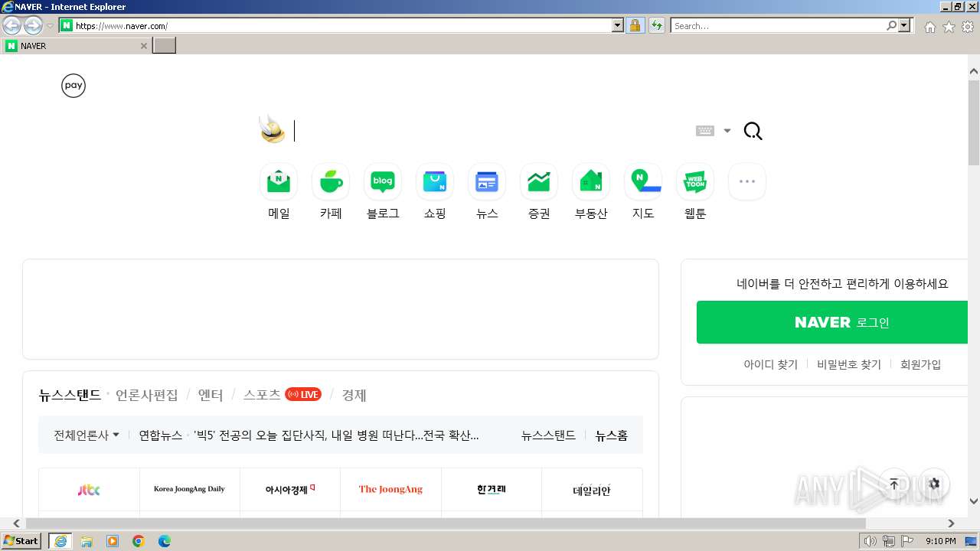
Task: Open the 메일 mail shortcut
Action: 279,191
